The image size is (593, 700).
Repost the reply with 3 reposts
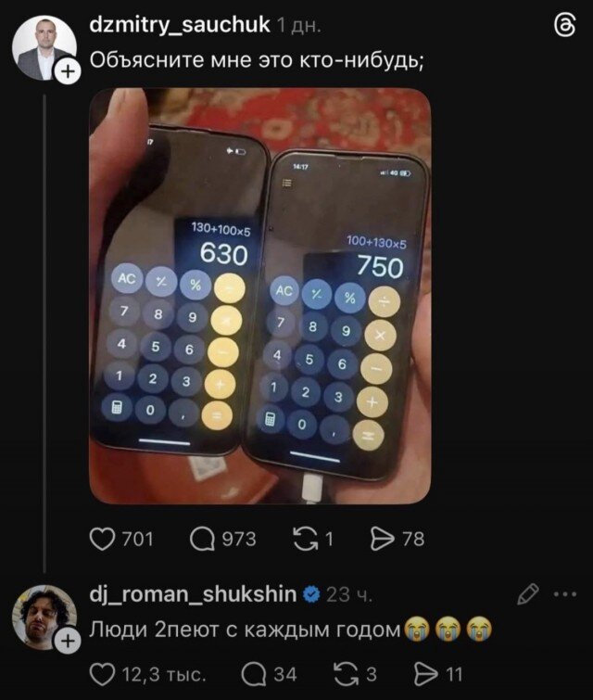[x=347, y=674]
